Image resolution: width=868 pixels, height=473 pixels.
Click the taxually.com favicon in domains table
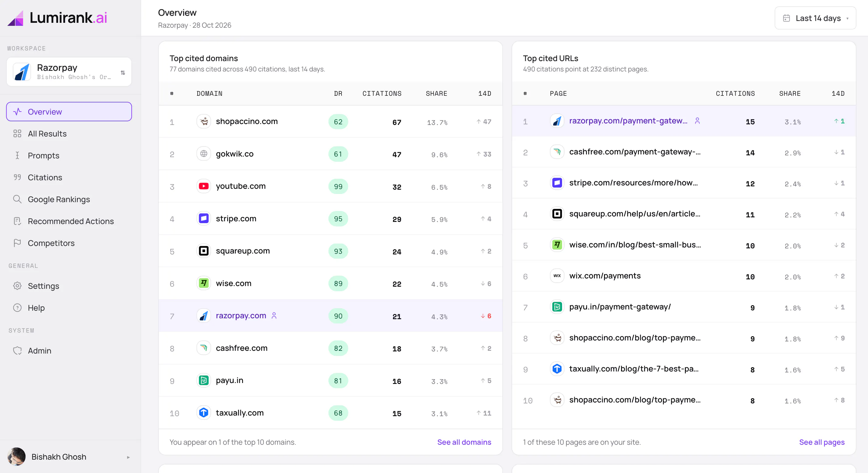point(204,413)
